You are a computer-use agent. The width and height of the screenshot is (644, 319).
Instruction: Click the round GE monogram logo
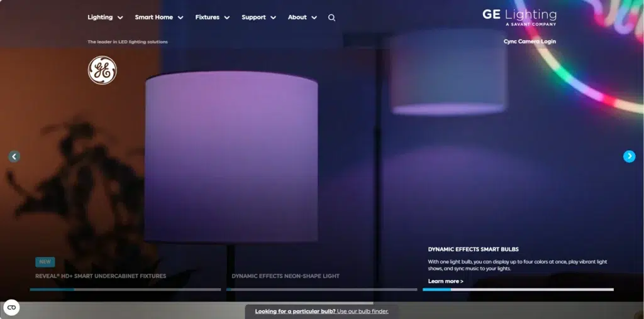103,70
